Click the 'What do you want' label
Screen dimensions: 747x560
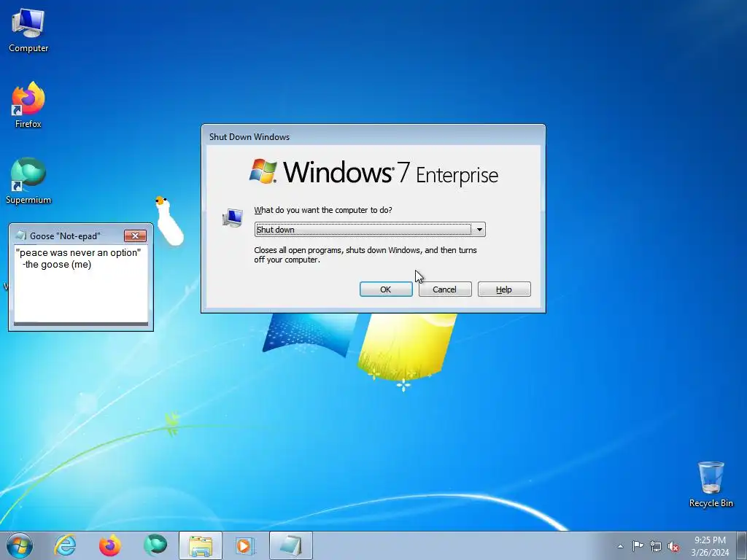pyautogui.click(x=323, y=210)
